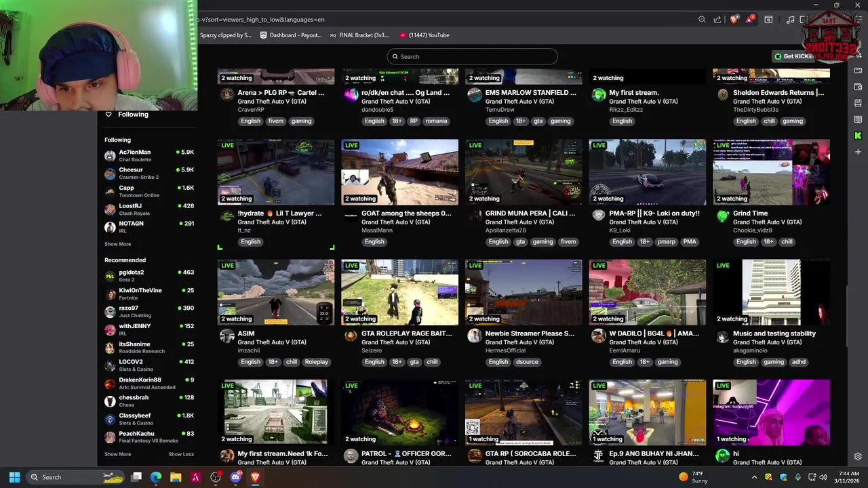Open the Dashboard - Payout bookmark

click(x=291, y=35)
